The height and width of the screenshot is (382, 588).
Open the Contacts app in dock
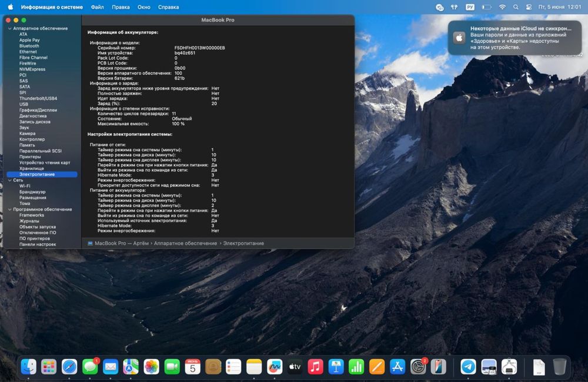tap(213, 367)
